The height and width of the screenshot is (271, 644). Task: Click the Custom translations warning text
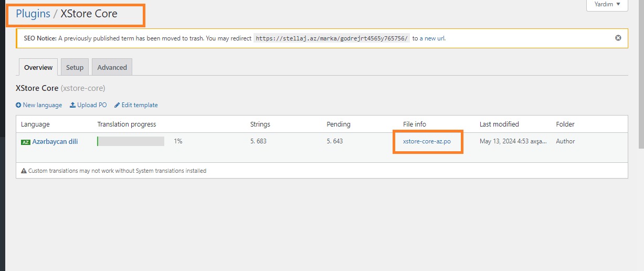(117, 171)
